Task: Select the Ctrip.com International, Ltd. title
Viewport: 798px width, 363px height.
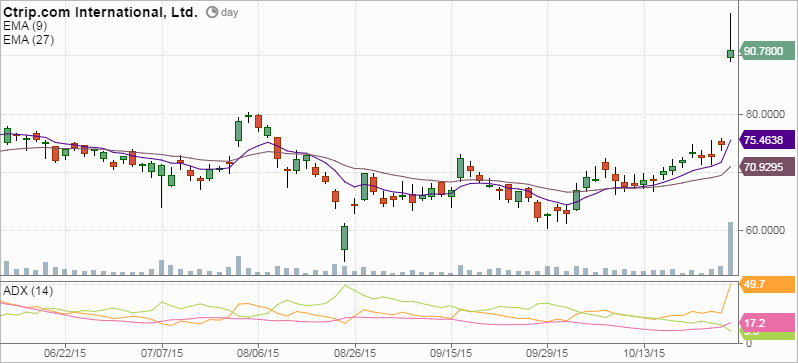Action: [x=100, y=13]
